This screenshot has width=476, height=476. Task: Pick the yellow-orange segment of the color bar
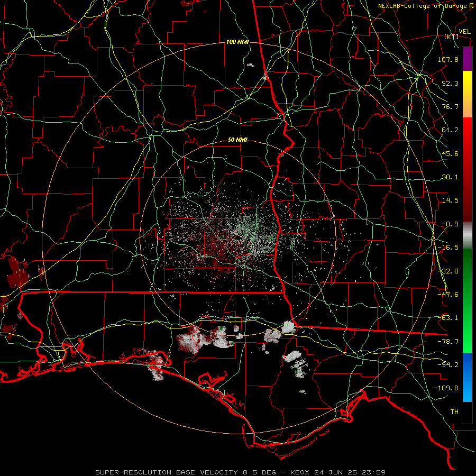[467, 94]
